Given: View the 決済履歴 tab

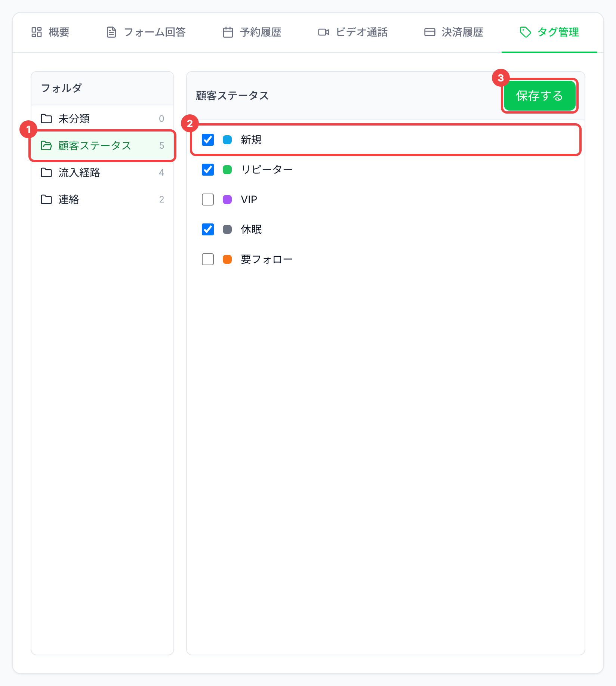Looking at the screenshot, I should [454, 32].
